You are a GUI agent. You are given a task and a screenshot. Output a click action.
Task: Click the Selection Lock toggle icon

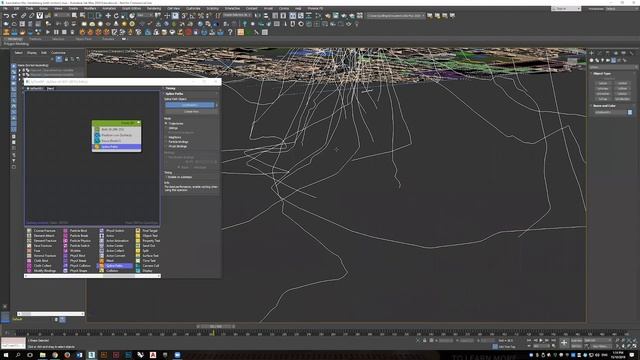tap(424, 340)
